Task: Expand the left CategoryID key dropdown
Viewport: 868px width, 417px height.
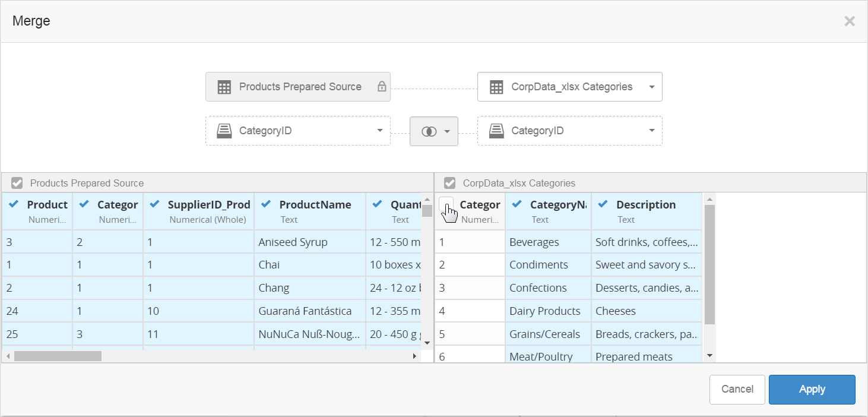Action: [x=380, y=131]
